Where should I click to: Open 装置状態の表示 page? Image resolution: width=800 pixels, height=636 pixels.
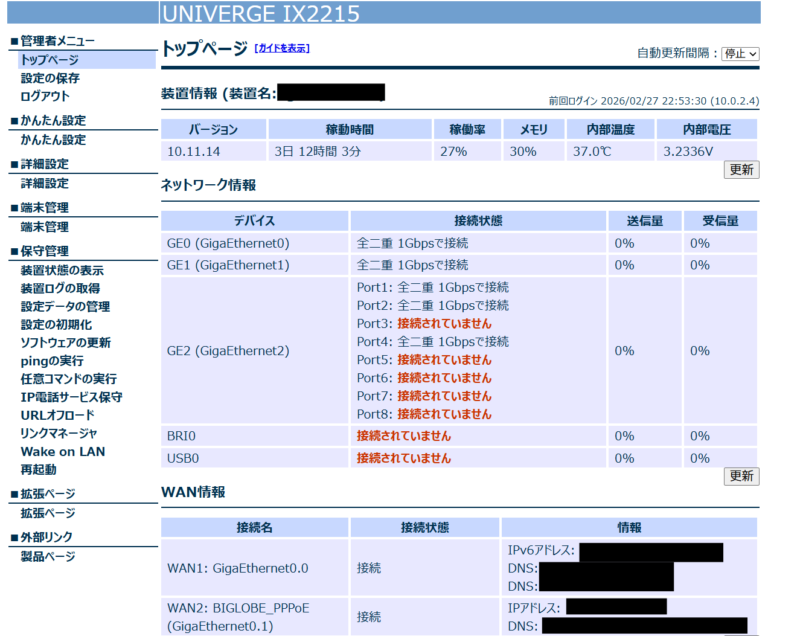coord(62,271)
